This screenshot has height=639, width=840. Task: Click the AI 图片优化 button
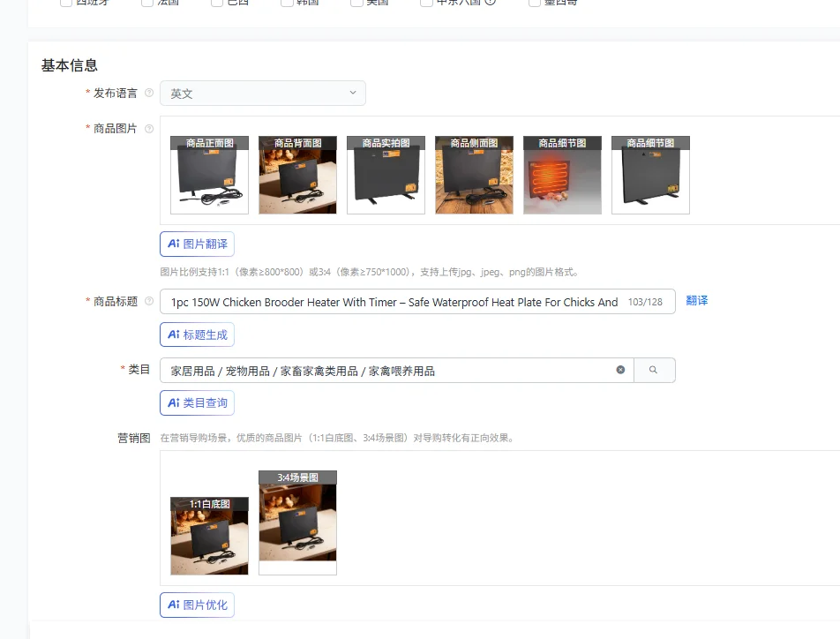click(197, 605)
